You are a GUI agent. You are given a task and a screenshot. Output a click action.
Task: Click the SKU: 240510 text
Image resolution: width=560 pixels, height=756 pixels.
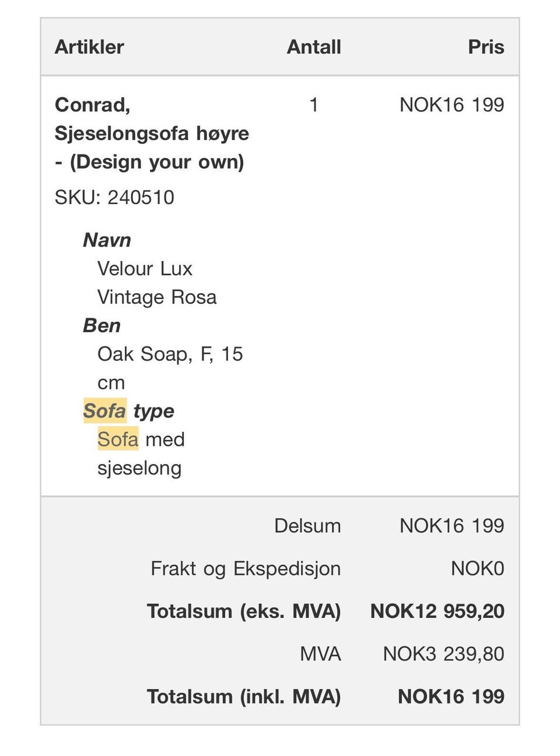[114, 197]
